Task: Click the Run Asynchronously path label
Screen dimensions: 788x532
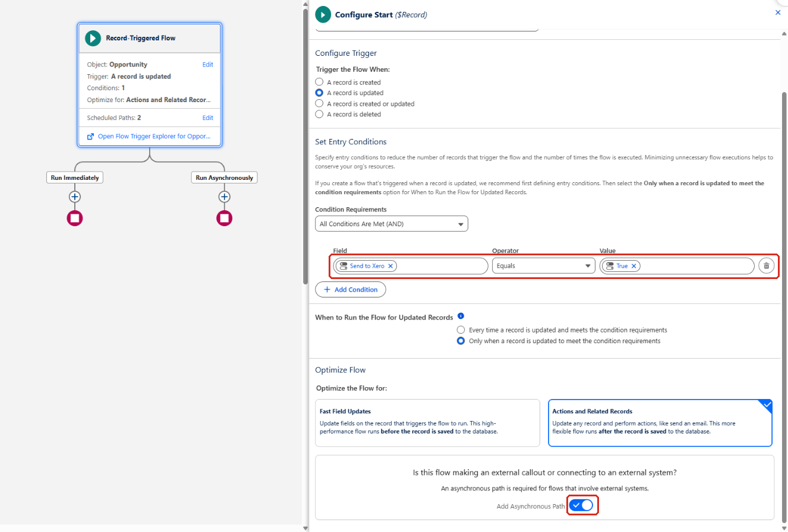Action: pyautogui.click(x=224, y=178)
